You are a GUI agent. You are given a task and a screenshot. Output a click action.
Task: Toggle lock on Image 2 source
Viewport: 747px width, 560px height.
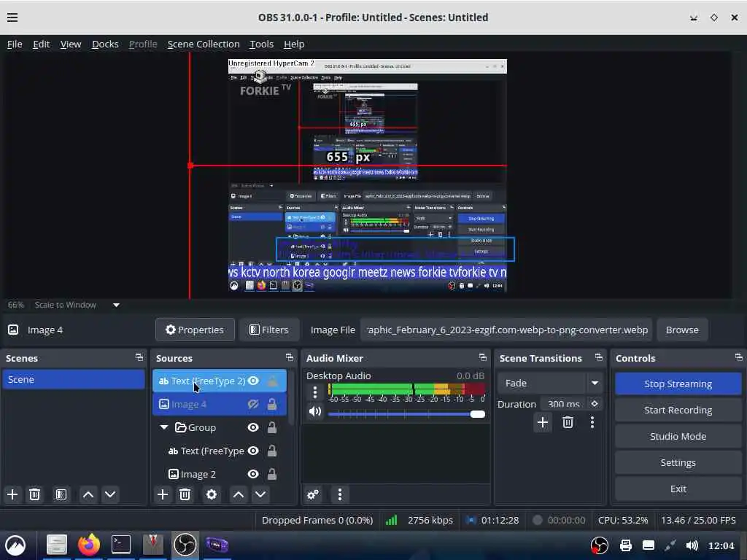[272, 474]
